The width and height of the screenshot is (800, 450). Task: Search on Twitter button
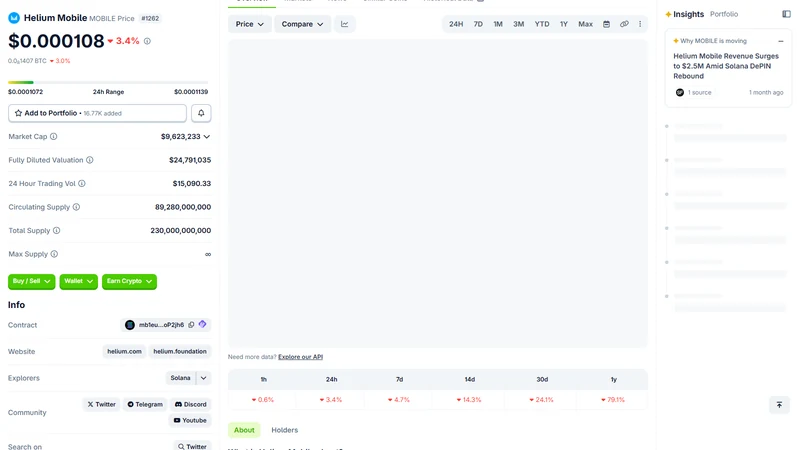click(192, 446)
